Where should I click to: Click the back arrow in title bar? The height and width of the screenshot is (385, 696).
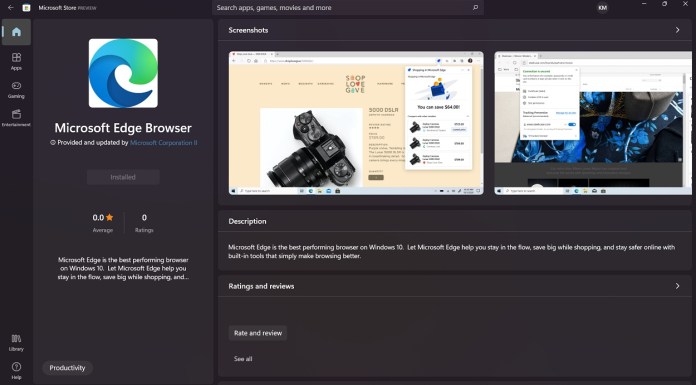pyautogui.click(x=11, y=8)
